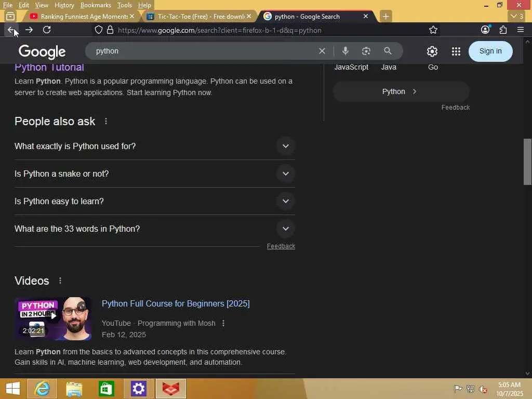
Task: Open the Firefox account icon
Action: (x=485, y=30)
